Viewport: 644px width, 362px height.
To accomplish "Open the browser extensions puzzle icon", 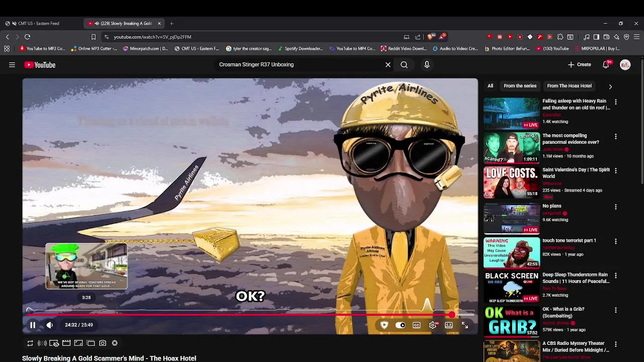I will [560, 37].
